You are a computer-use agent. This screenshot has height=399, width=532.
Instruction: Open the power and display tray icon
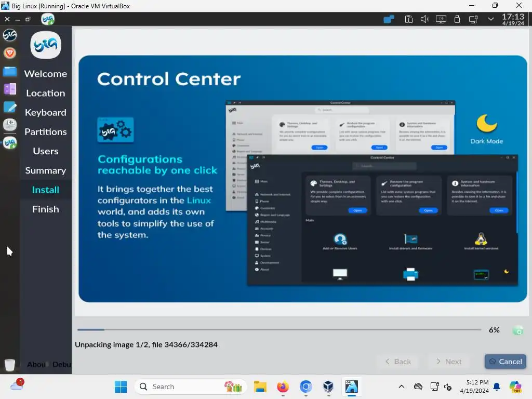441,19
